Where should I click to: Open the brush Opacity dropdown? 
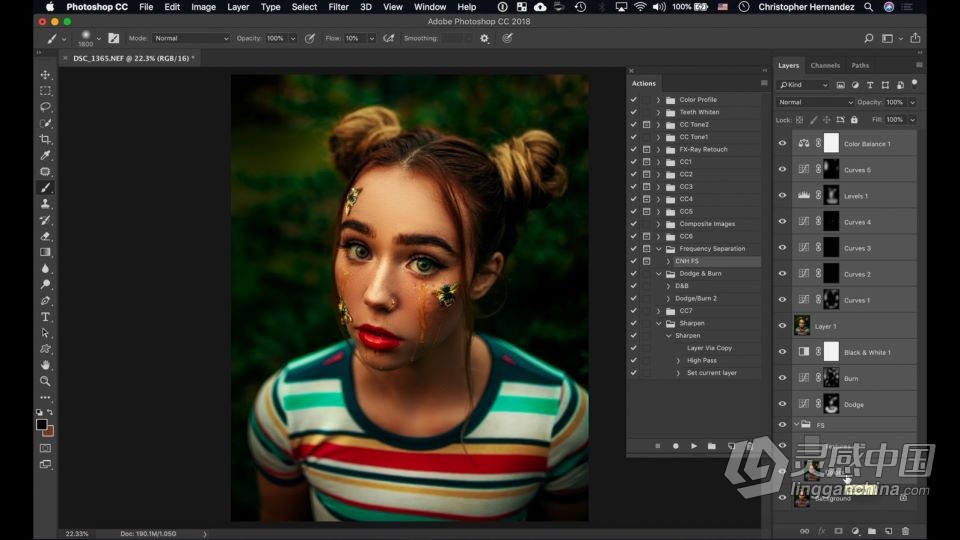[293, 38]
